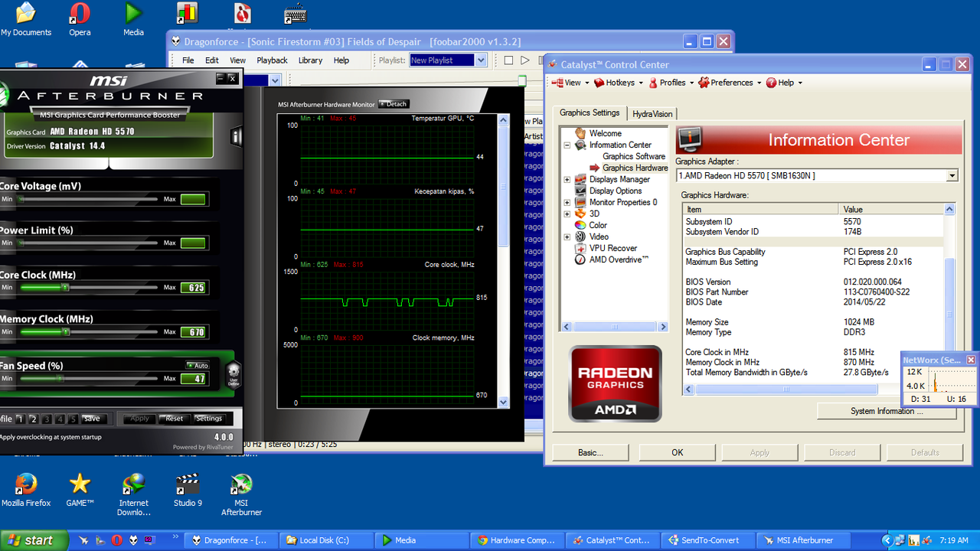Click the Stop button in foobar2000 toolbar
The image size is (980, 551).
point(508,60)
